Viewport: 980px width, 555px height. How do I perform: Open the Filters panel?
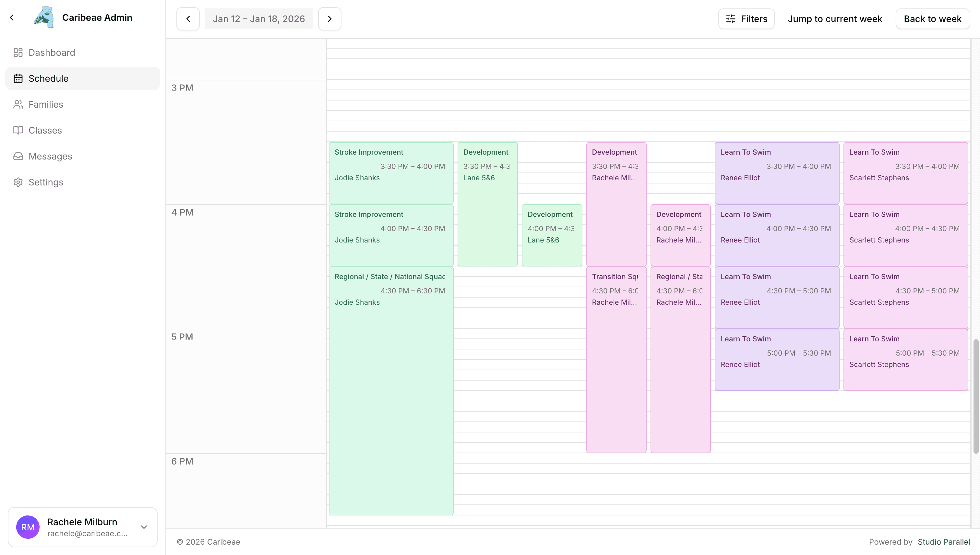746,18
